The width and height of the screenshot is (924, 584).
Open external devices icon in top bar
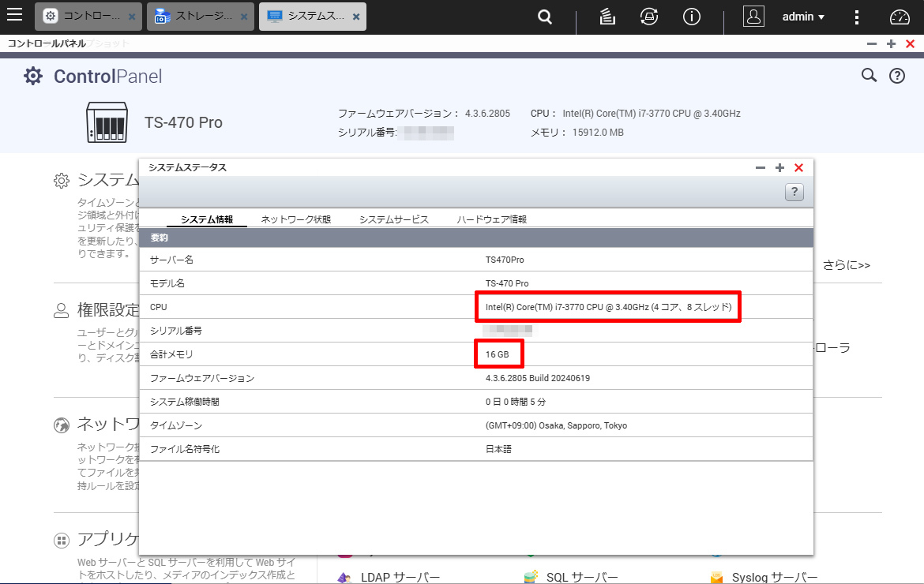pos(649,17)
